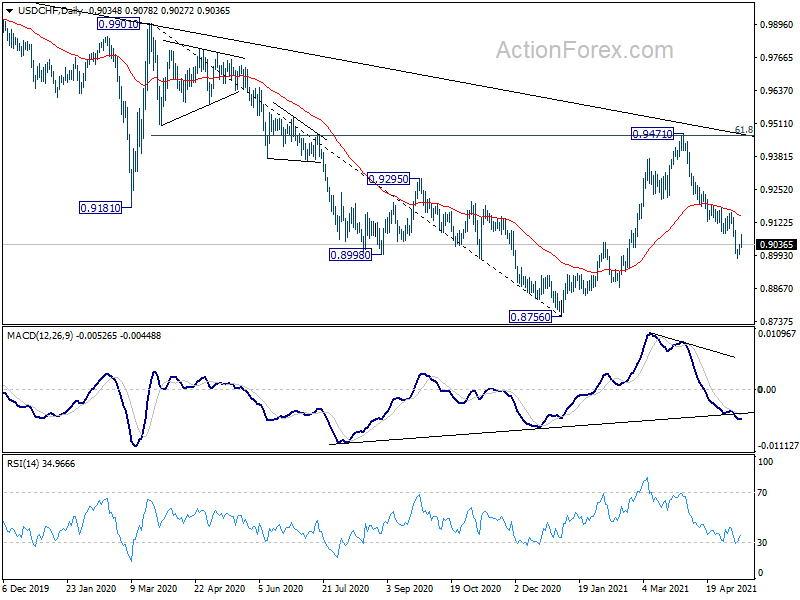800x600 pixels.
Task: Select the RSI(14) 34.9666 indicator label
Action: point(41,464)
